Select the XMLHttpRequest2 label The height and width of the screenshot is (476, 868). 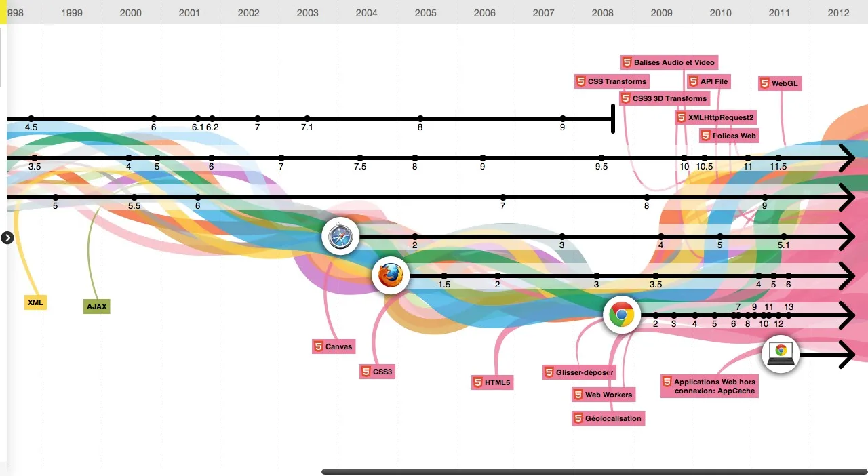point(716,117)
